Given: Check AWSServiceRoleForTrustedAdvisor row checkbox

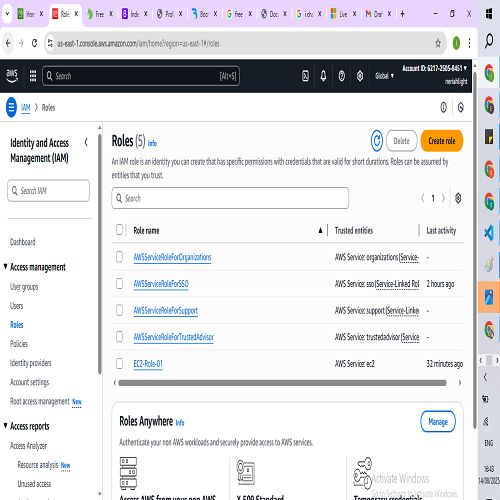Looking at the screenshot, I should point(119,337).
